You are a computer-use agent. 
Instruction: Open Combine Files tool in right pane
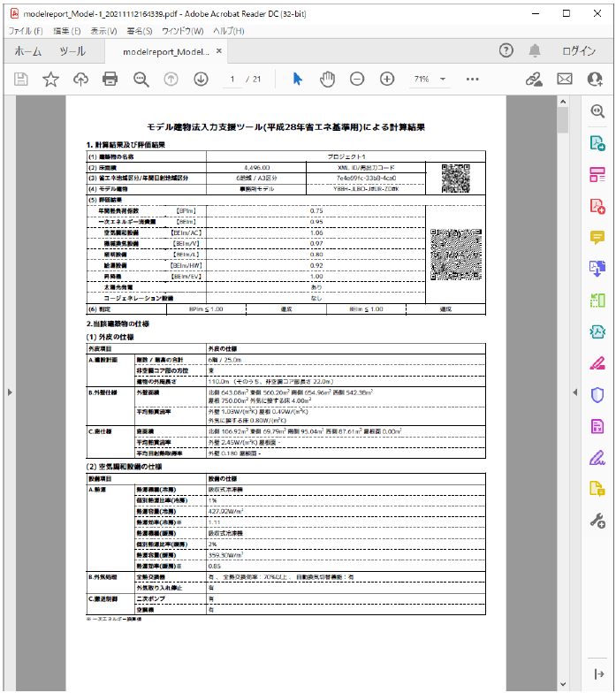pos(597,269)
